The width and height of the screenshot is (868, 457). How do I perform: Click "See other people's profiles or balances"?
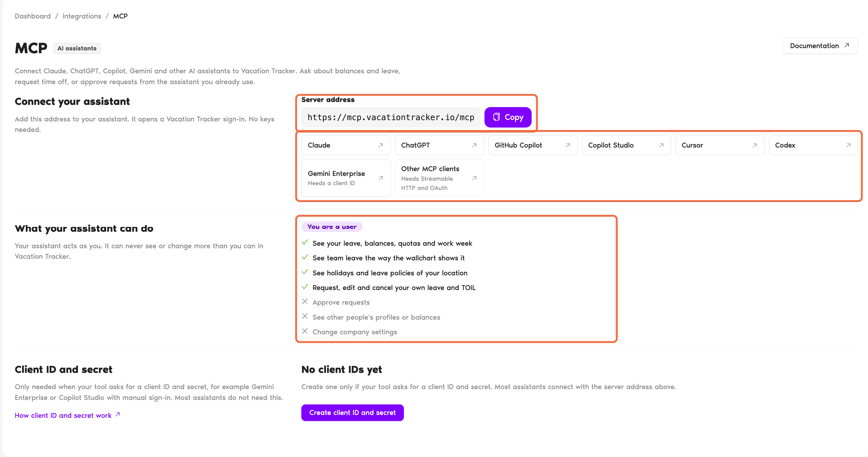[x=376, y=317]
